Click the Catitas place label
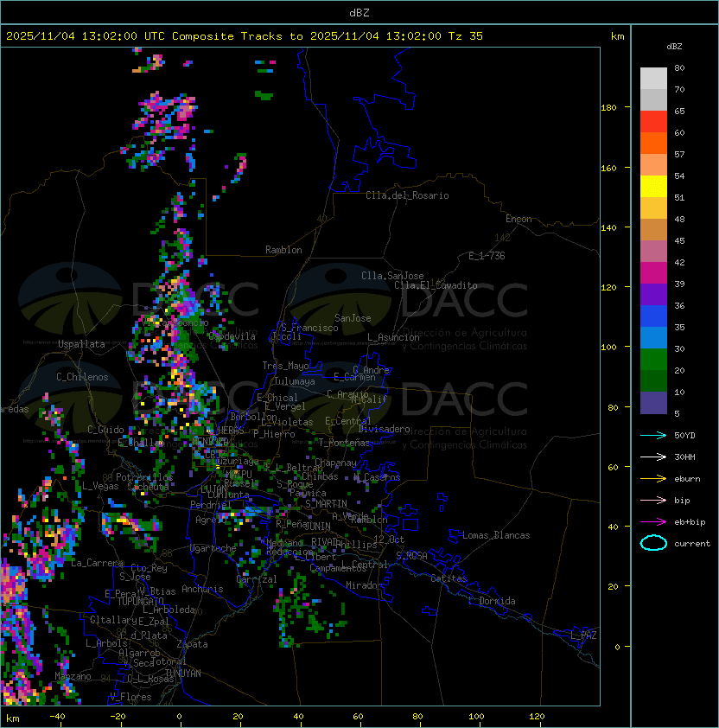This screenshot has height=728, width=719. [449, 578]
